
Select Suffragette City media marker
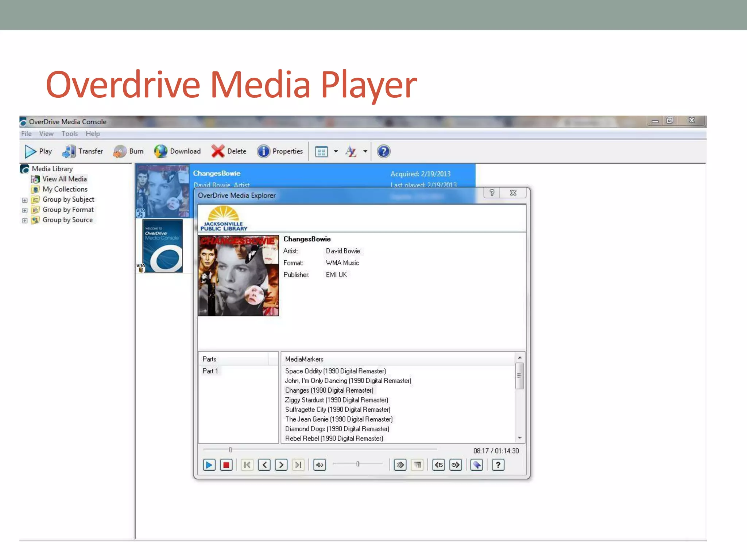click(x=338, y=410)
